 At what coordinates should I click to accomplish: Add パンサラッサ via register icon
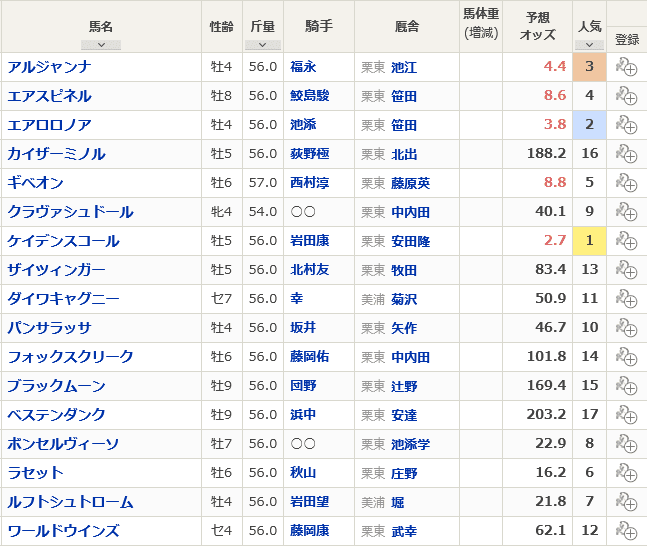(626, 328)
